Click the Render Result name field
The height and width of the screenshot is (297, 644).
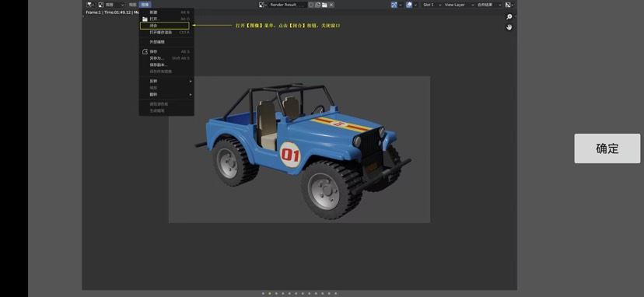point(288,5)
